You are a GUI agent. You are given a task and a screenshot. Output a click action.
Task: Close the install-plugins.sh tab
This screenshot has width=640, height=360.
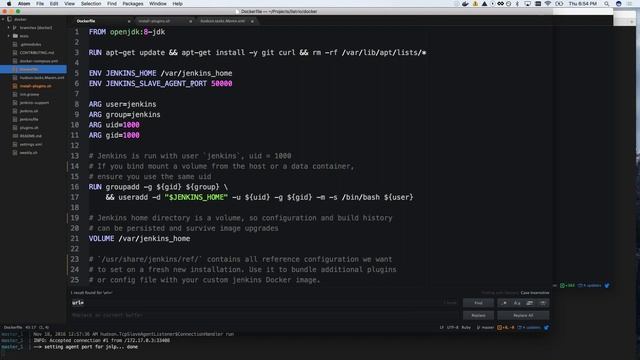(x=190, y=21)
